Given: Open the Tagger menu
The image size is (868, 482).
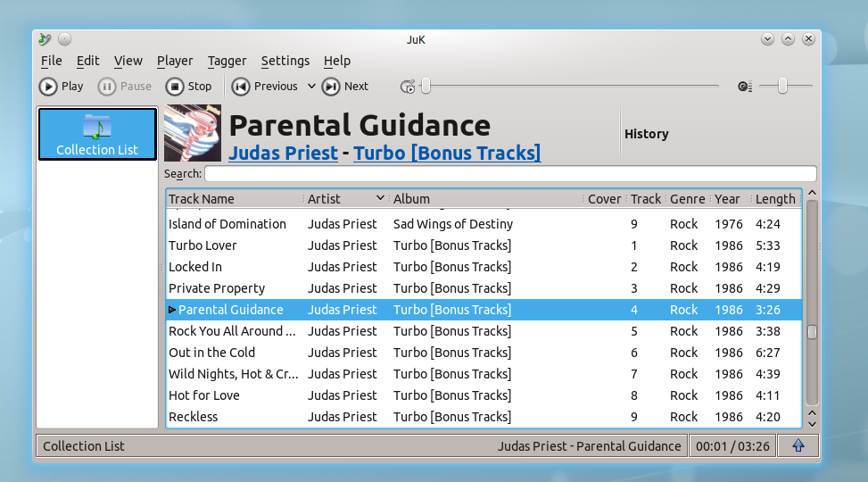Looking at the screenshot, I should coord(227,61).
